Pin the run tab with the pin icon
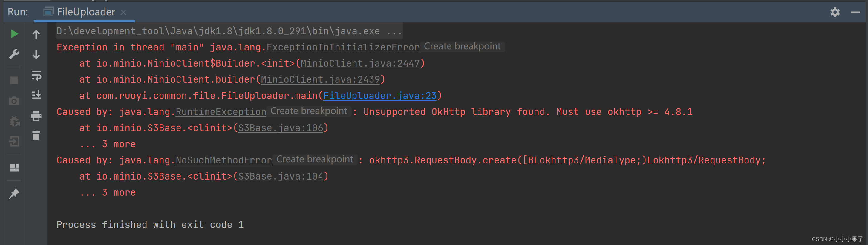Screen dimensions: 868x245 pyautogui.click(x=14, y=193)
